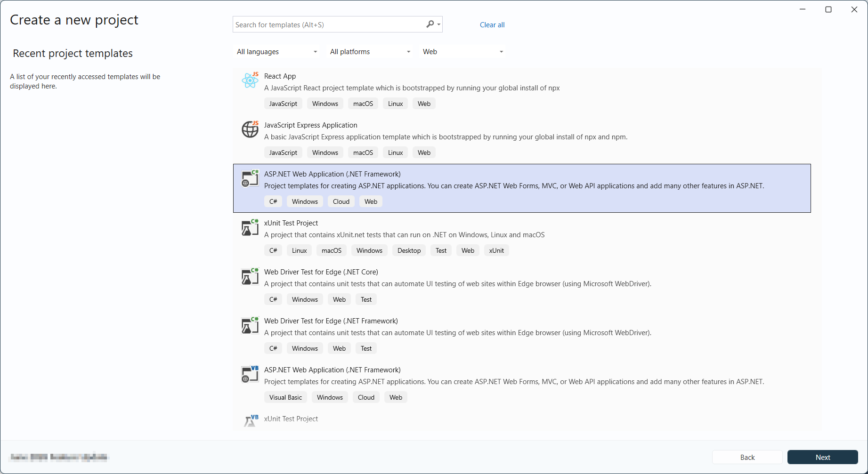Select Web Driver Test for Edge (.NET Core)
The image size is (868, 474).
pos(321,272)
